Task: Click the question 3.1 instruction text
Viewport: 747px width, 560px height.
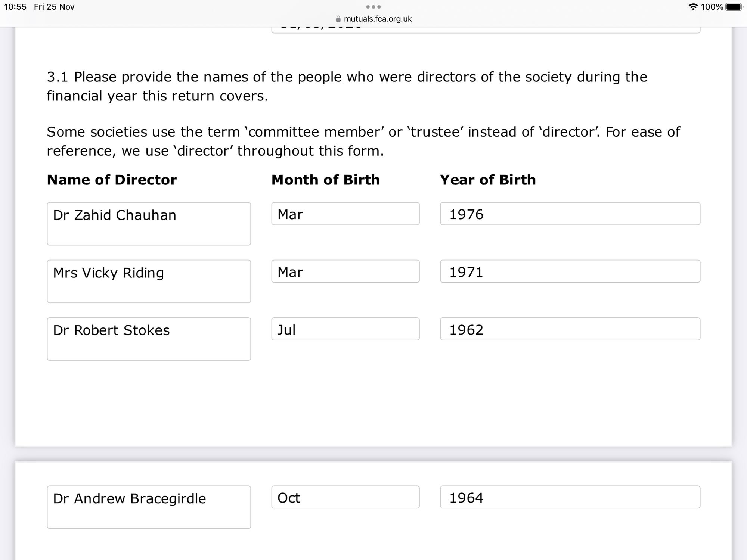Action: (x=347, y=86)
